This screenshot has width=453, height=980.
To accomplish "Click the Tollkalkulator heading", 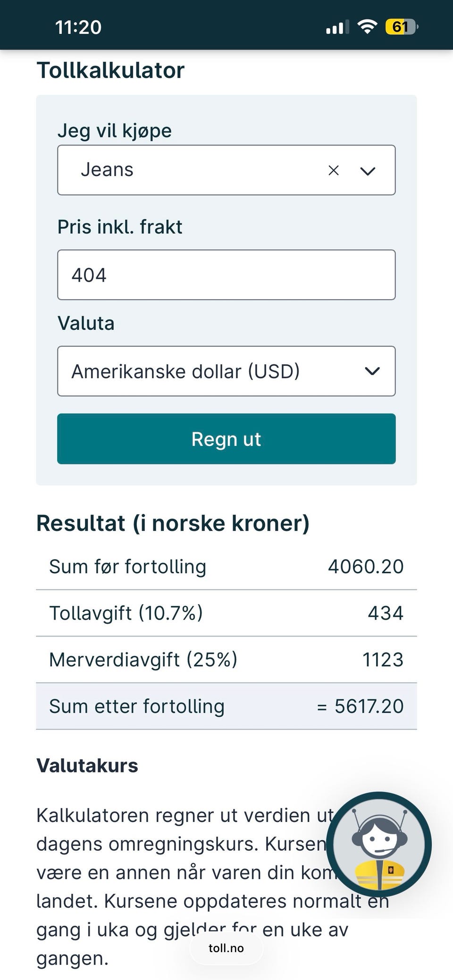I will (110, 71).
